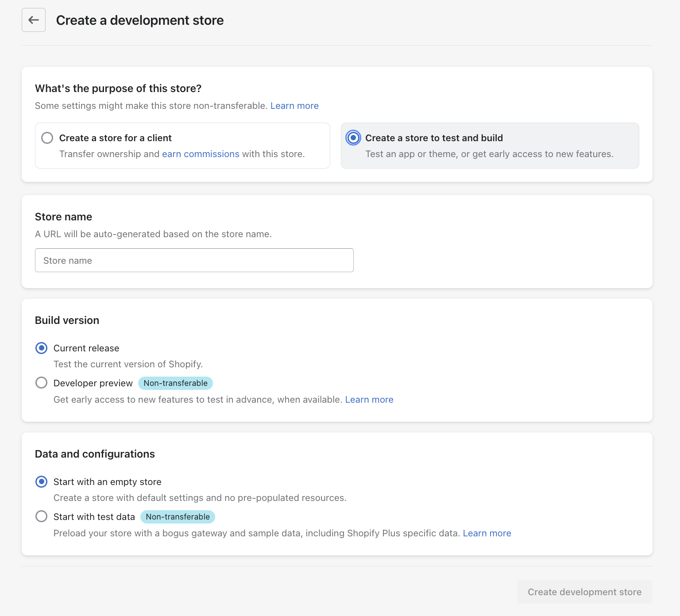This screenshot has width=680, height=616.
Task: Open Learn more link about test data
Action: click(x=487, y=533)
